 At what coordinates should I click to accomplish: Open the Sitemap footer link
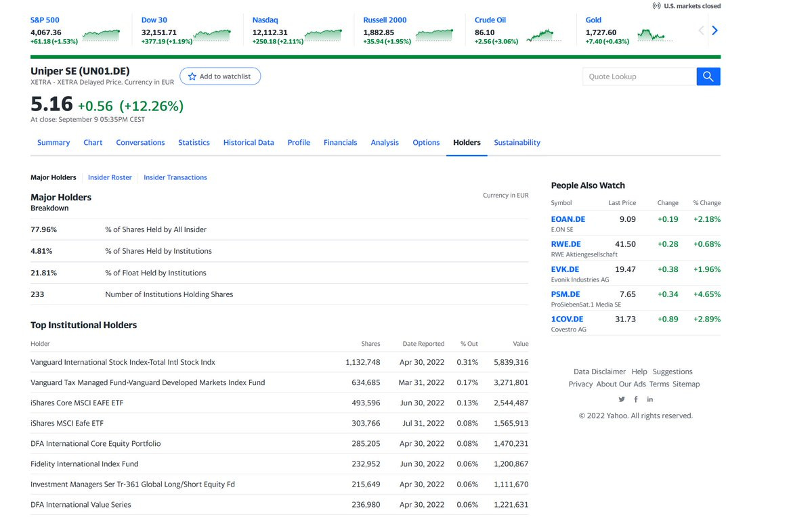click(x=686, y=384)
